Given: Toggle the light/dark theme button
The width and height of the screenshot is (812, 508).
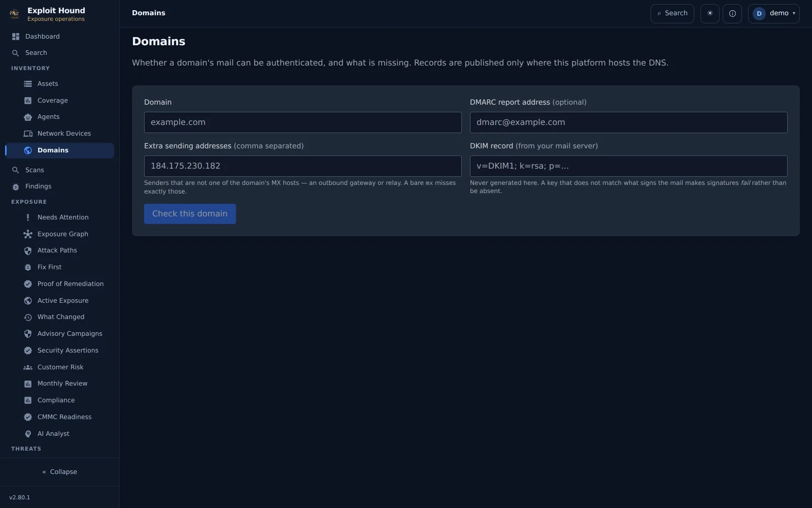Looking at the screenshot, I should click(x=710, y=14).
